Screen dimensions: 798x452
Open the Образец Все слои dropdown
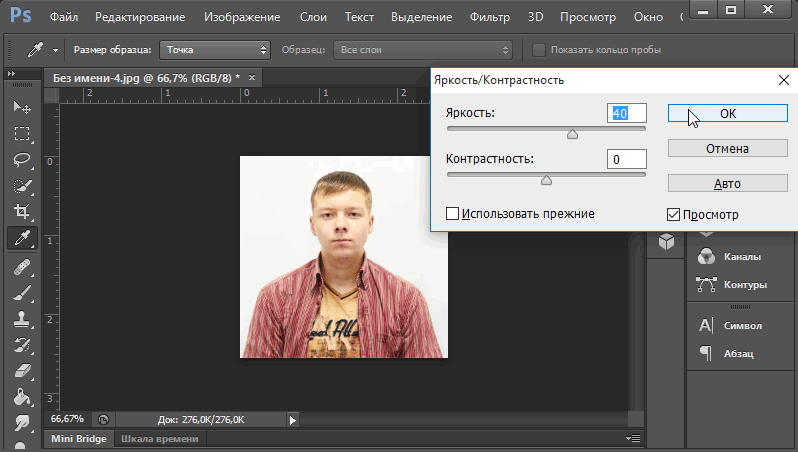(422, 50)
